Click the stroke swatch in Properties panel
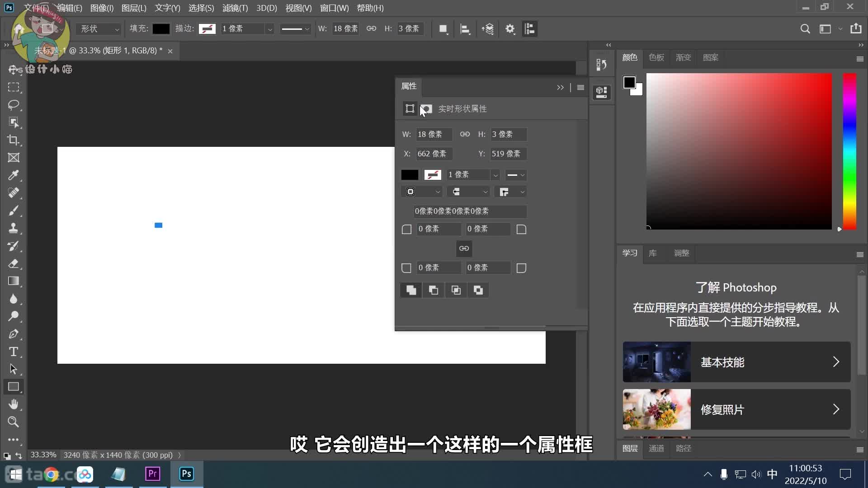Image resolution: width=868 pixels, height=488 pixels. point(433,175)
